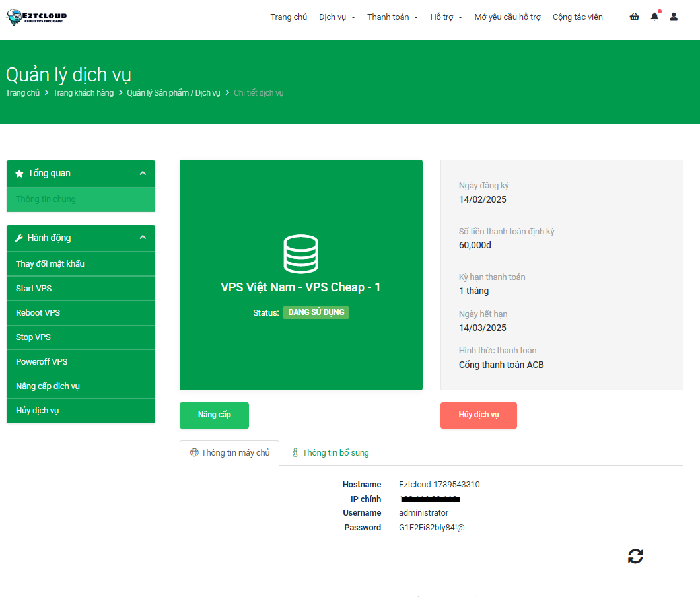The height and width of the screenshot is (597, 700).
Task: Expand the Dịch vụ dropdown menu
Action: coord(337,17)
